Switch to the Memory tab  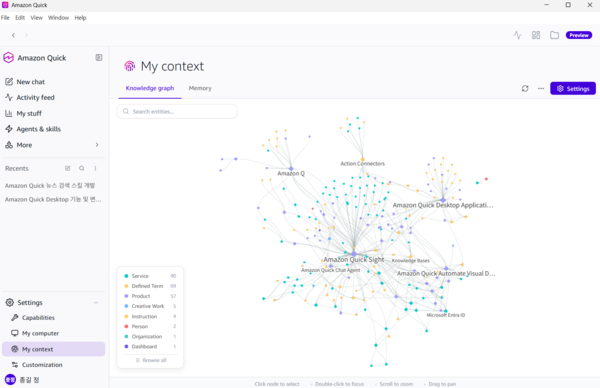(x=200, y=88)
